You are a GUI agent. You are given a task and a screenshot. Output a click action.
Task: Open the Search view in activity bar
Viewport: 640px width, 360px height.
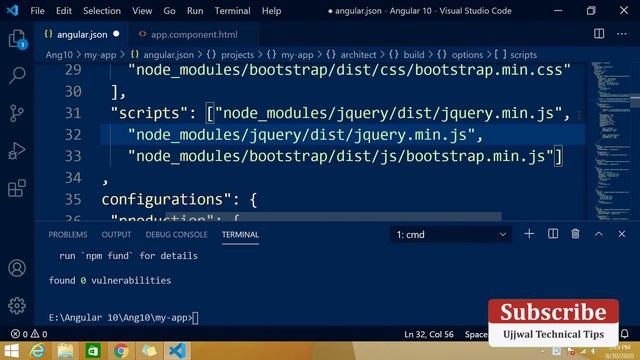tap(17, 75)
